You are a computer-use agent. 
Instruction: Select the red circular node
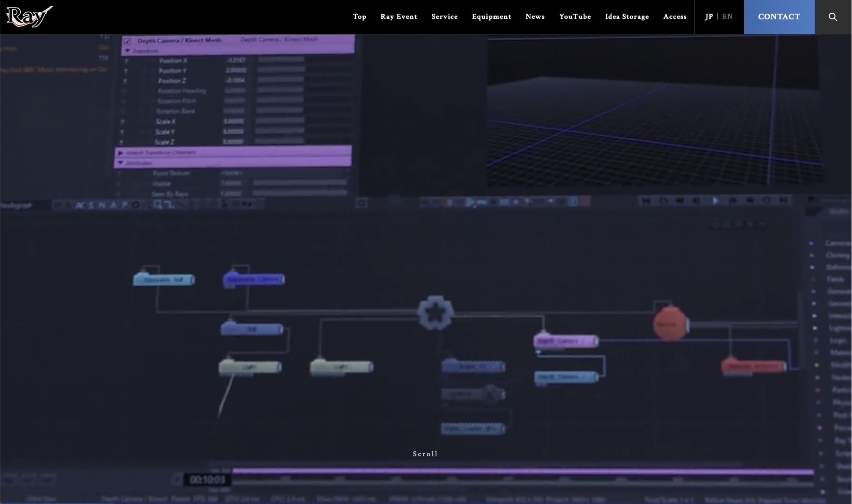pyautogui.click(x=669, y=324)
